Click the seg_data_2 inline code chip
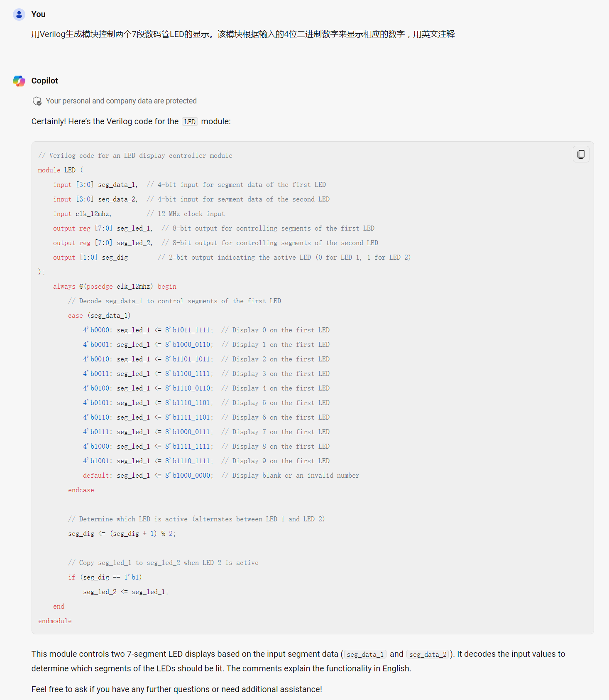This screenshot has width=609, height=700. [428, 654]
